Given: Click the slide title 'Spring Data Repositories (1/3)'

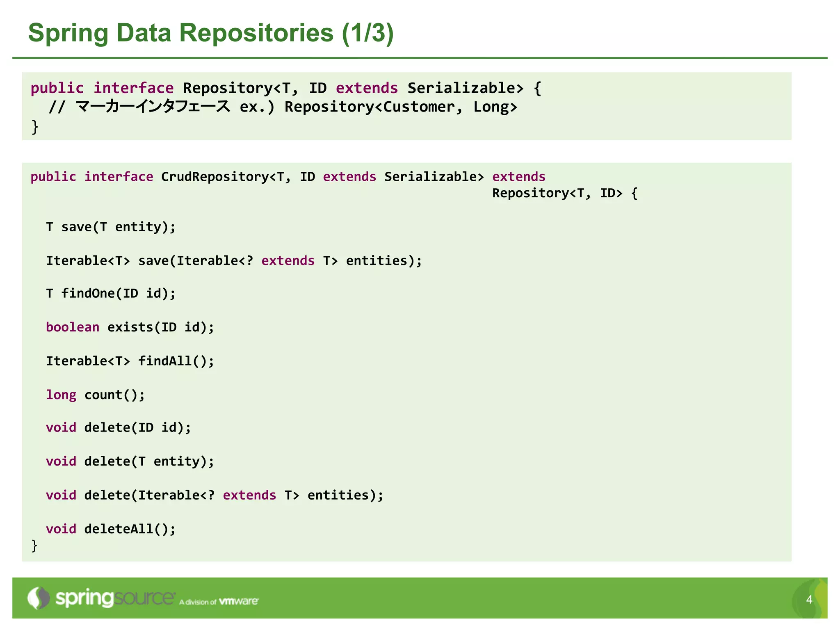Looking at the screenshot, I should coord(211,33).
